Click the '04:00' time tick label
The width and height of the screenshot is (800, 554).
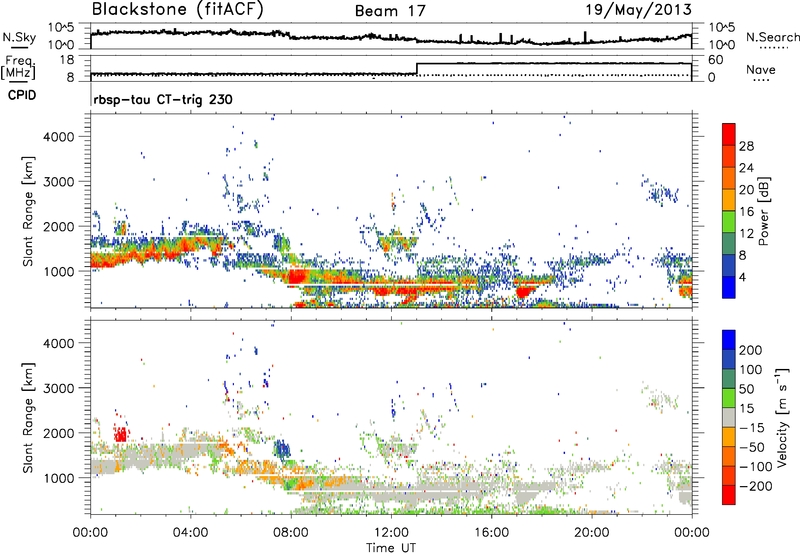(190, 533)
